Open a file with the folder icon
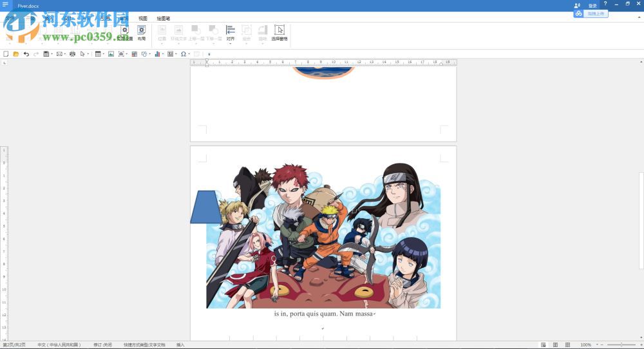The image size is (644, 349). pos(16,54)
